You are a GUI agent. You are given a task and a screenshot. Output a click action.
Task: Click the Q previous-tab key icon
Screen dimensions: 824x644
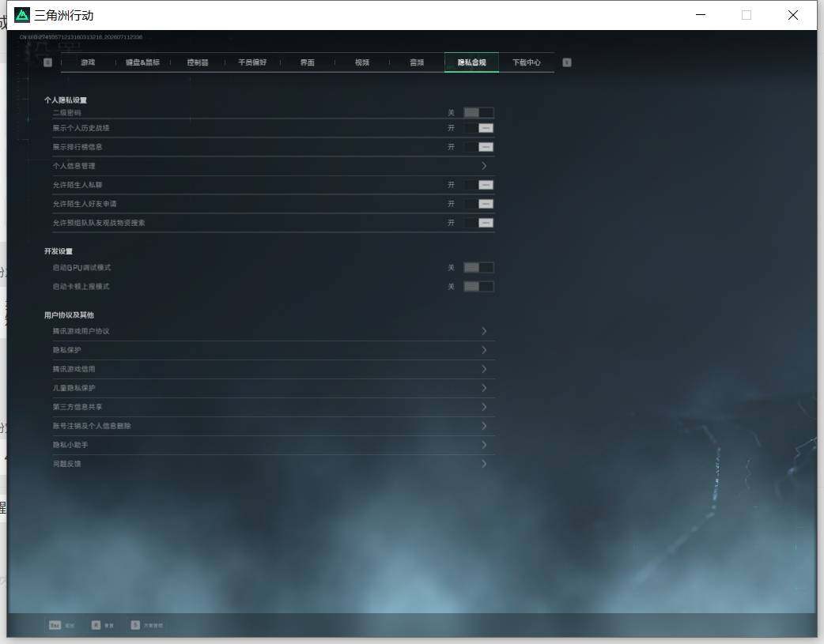click(47, 62)
